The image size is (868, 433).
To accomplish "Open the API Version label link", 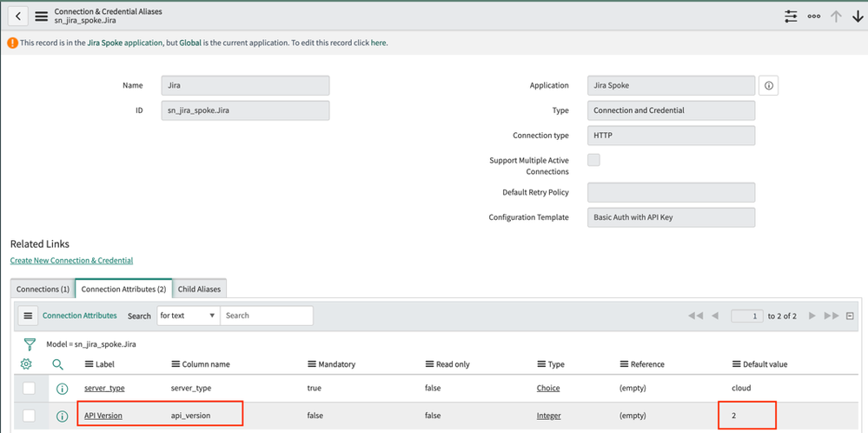I will [x=103, y=416].
